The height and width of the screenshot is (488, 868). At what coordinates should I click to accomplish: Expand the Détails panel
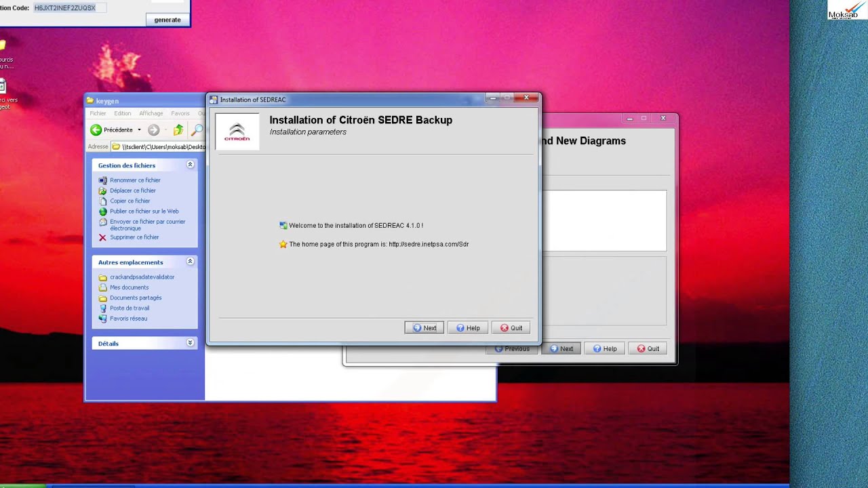[x=190, y=343]
